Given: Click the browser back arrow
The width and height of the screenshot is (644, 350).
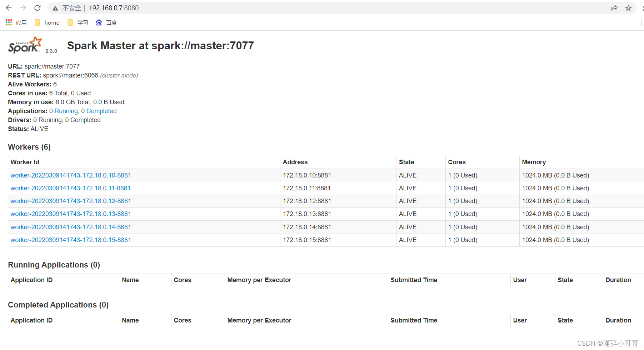Looking at the screenshot, I should 9,8.
